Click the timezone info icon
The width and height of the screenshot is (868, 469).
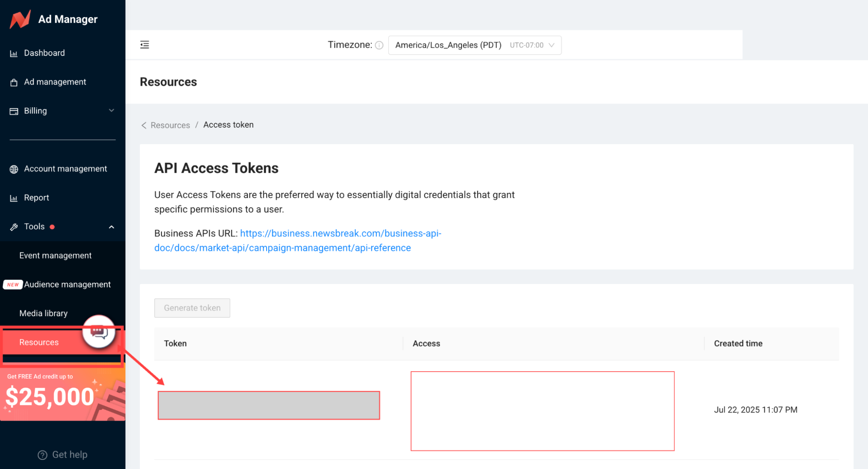(379, 45)
